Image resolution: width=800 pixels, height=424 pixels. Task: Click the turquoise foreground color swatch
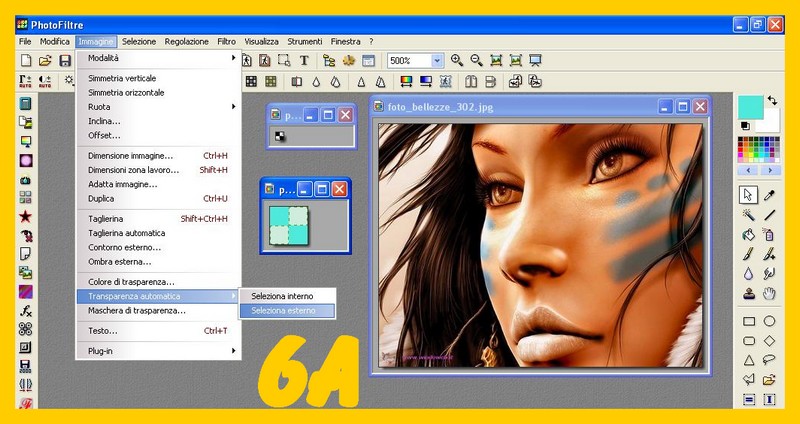click(x=751, y=106)
